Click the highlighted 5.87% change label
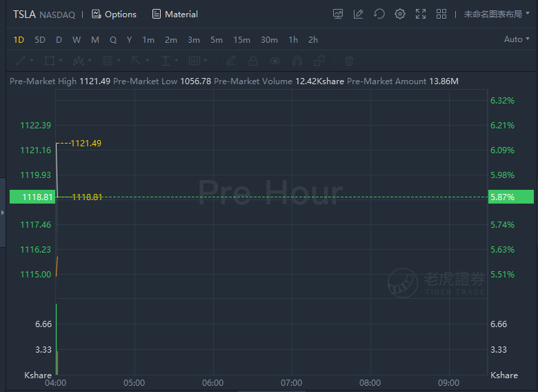538x392 pixels. pyautogui.click(x=511, y=197)
